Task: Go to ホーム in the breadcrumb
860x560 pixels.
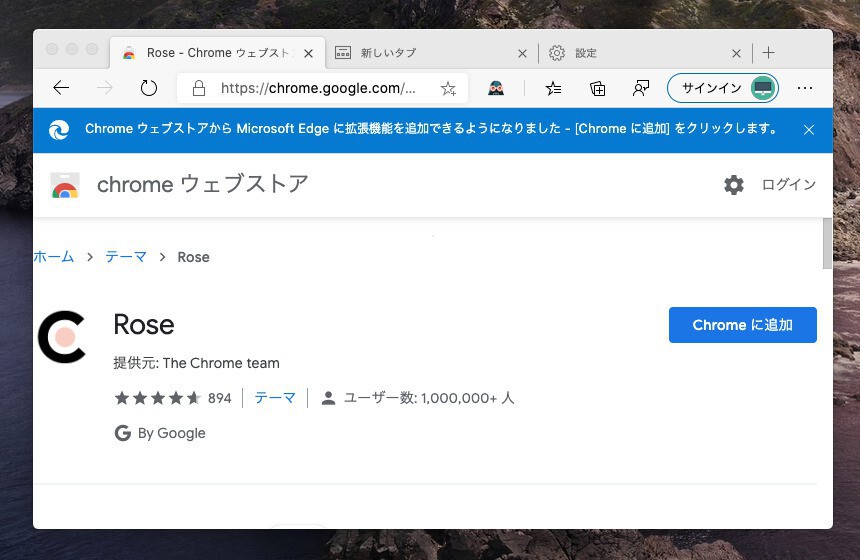Action: tap(54, 257)
